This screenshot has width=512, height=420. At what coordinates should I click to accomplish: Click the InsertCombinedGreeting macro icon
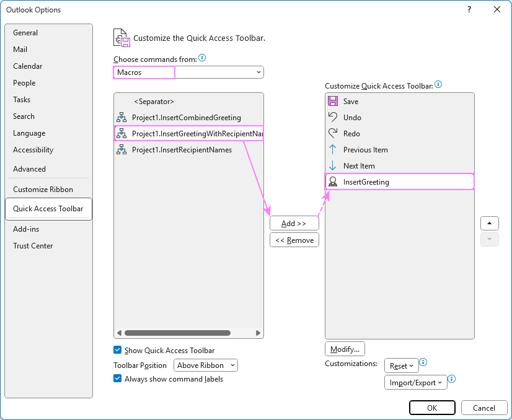point(121,117)
